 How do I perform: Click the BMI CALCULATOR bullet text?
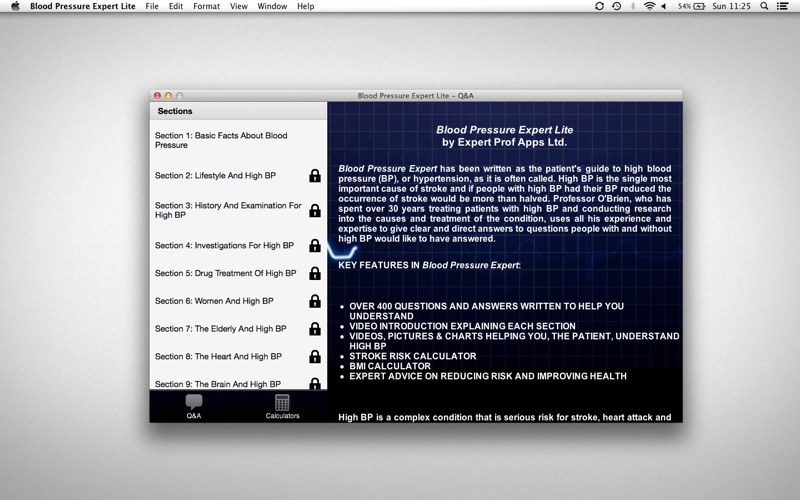point(390,366)
